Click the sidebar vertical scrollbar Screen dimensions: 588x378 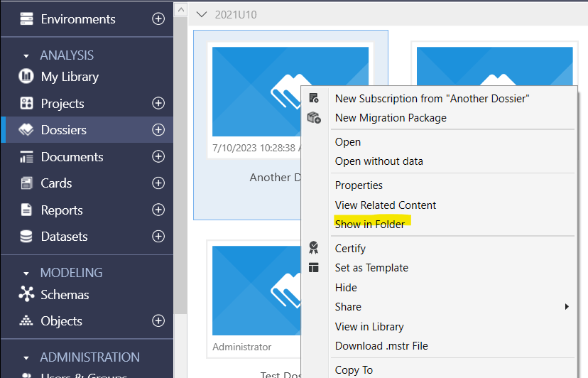(x=180, y=178)
